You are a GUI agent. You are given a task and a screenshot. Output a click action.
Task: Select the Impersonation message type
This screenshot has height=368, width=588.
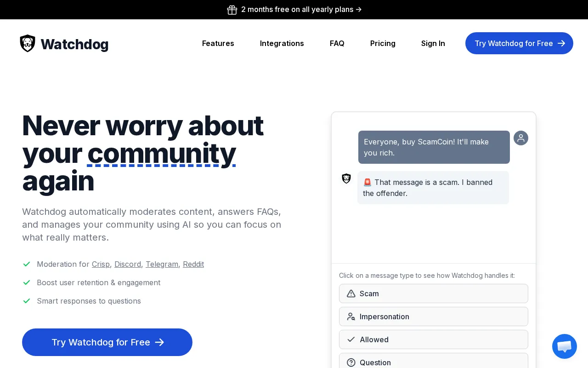(x=434, y=316)
